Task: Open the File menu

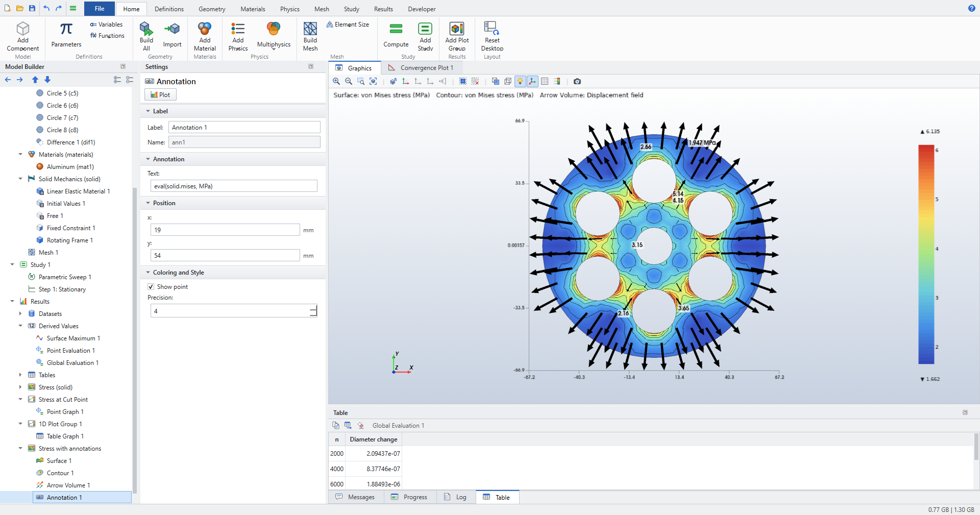Action: [100, 9]
